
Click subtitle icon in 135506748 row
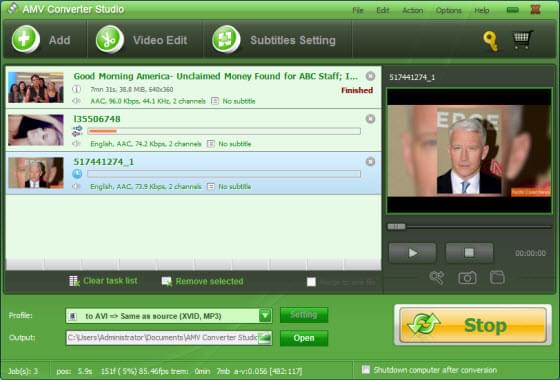coord(211,144)
